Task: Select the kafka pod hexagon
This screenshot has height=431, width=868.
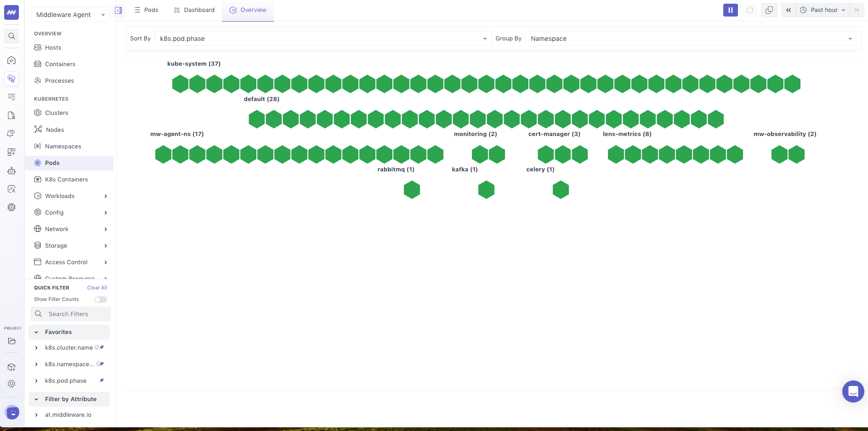Action: [x=486, y=190]
